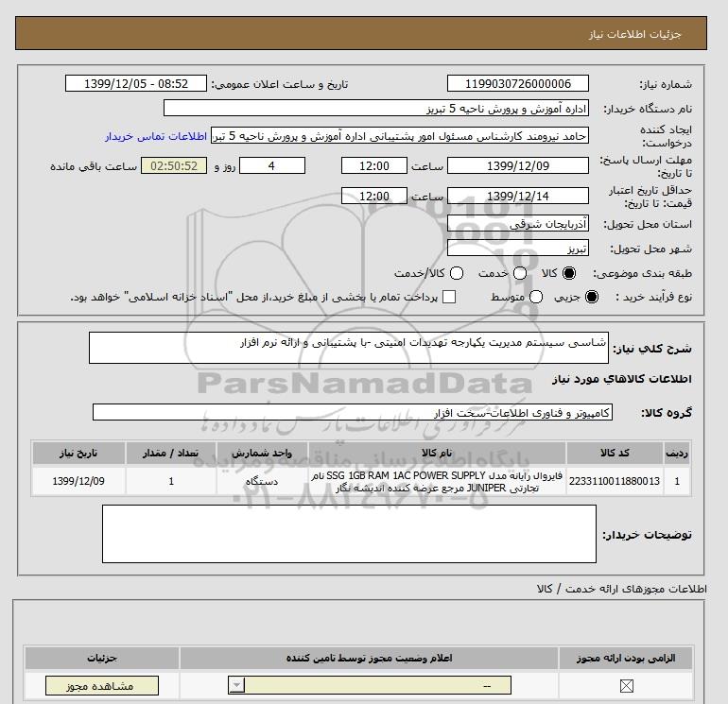The width and height of the screenshot is (728, 704).
Task: Select the خدمت radio button
Action: coord(520,273)
